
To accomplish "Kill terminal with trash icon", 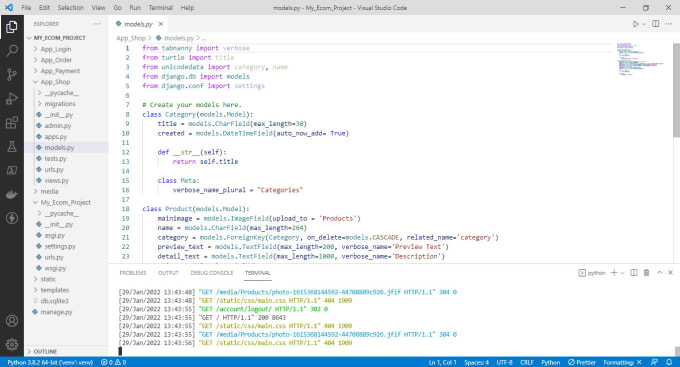I will click(x=646, y=272).
